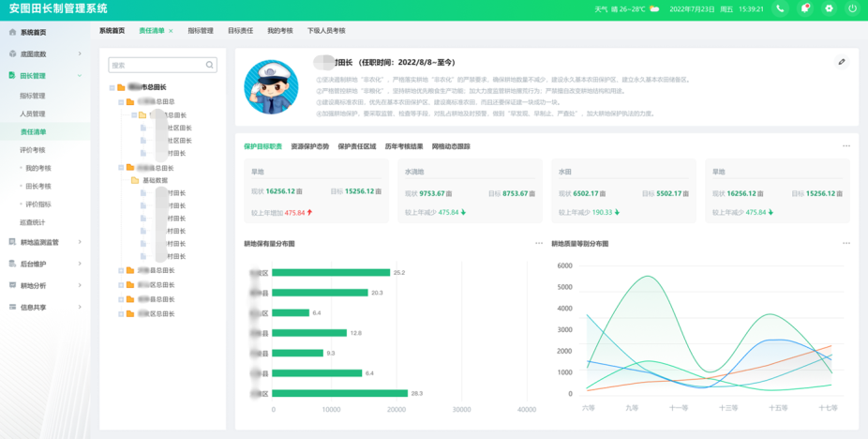Click ellipsis menu of 耕地保有量分布图 chart
Viewport: 868px width, 439px height.
(x=539, y=244)
